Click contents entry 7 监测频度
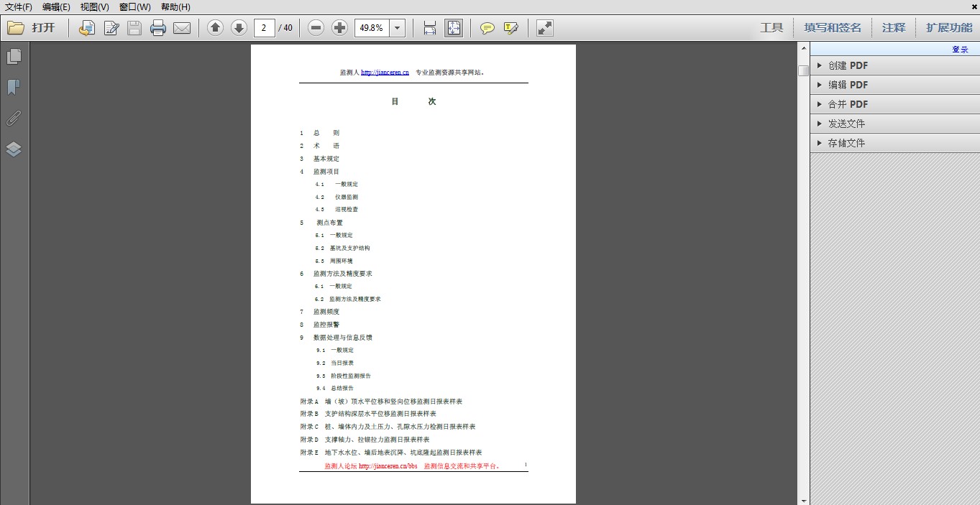The height and width of the screenshot is (505, 980). pyautogui.click(x=320, y=312)
